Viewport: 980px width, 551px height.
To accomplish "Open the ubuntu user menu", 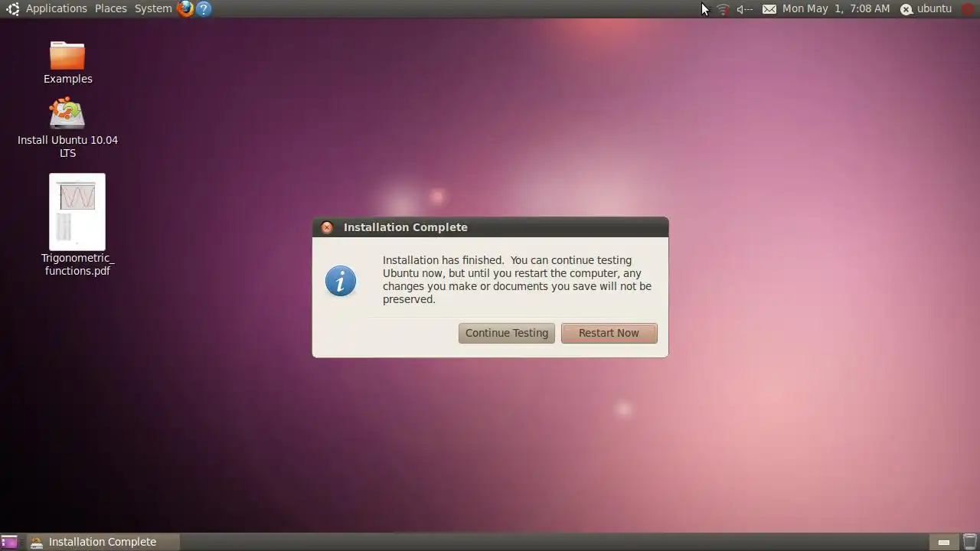I will [x=926, y=9].
